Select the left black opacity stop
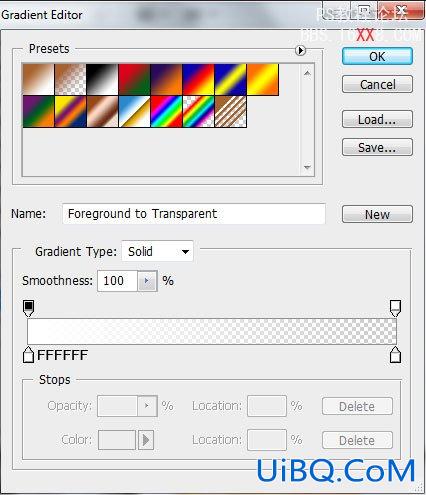 coord(29,308)
